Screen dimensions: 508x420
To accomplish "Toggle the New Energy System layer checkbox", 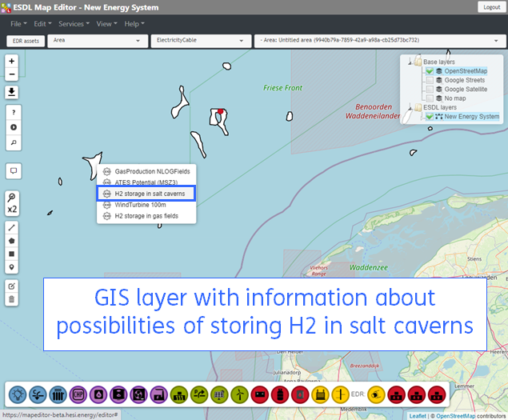I will point(430,117).
